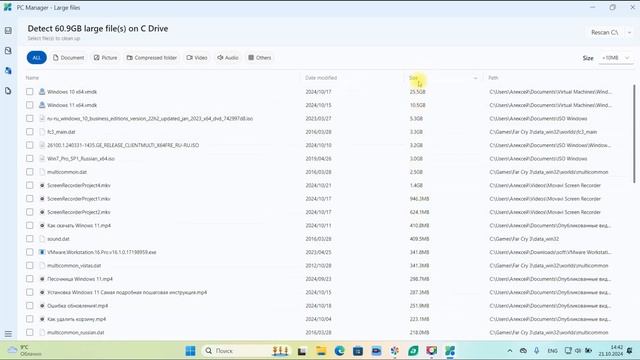Open the fourth sidebar file icon
Image resolution: width=640 pixels, height=360 pixels.
tap(8, 91)
